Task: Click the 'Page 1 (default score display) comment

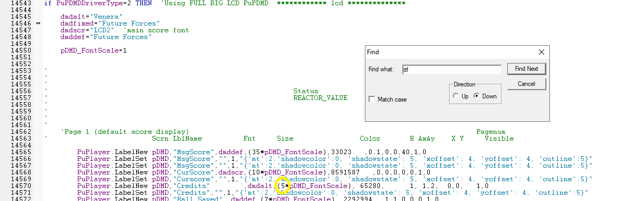Action: [125, 132]
